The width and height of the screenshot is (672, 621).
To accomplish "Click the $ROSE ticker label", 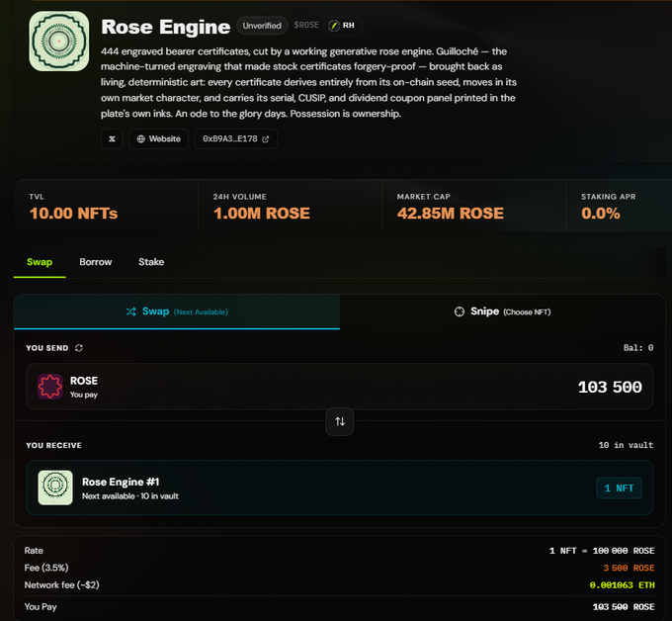I will [x=306, y=25].
